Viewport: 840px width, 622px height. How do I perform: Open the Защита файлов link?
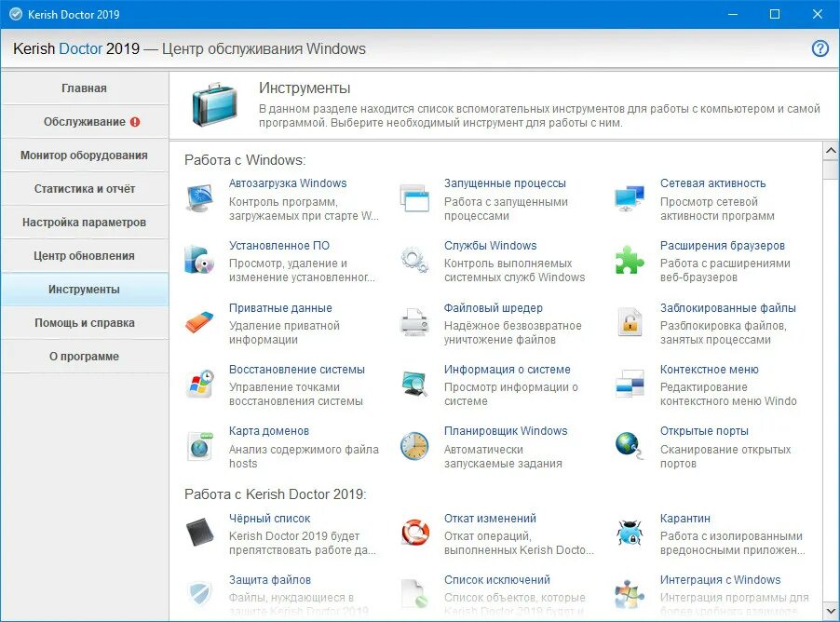point(269,580)
